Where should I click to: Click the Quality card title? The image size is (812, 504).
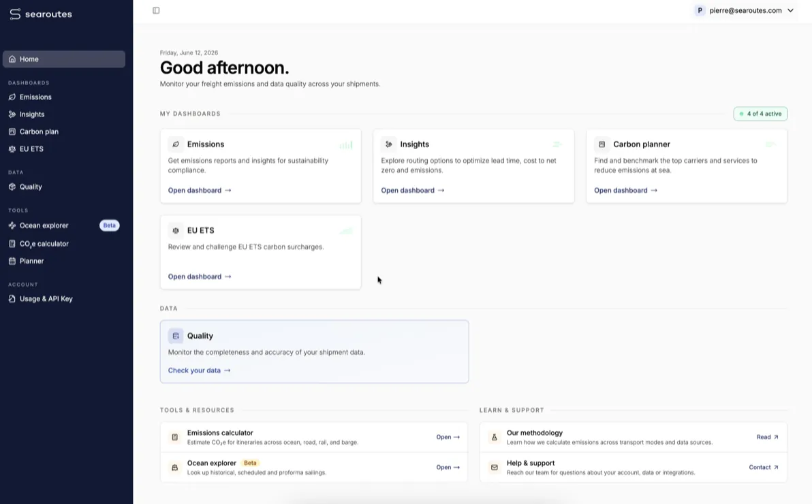click(x=200, y=336)
